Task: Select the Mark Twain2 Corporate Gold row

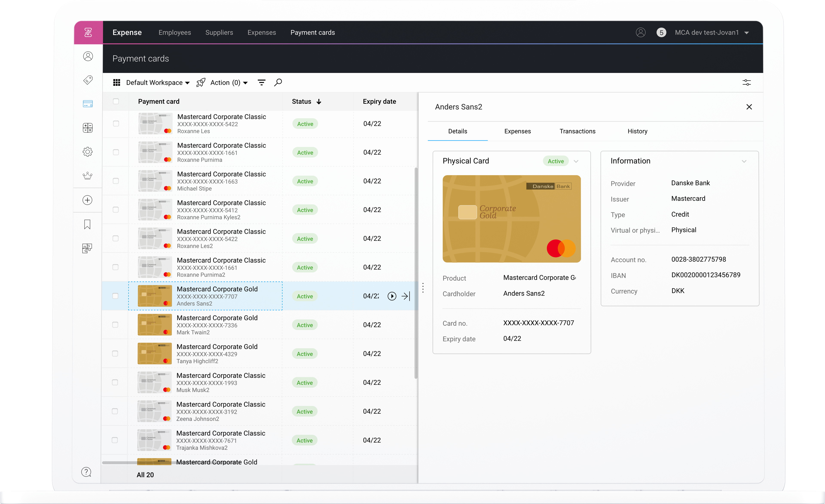Action: (x=260, y=325)
